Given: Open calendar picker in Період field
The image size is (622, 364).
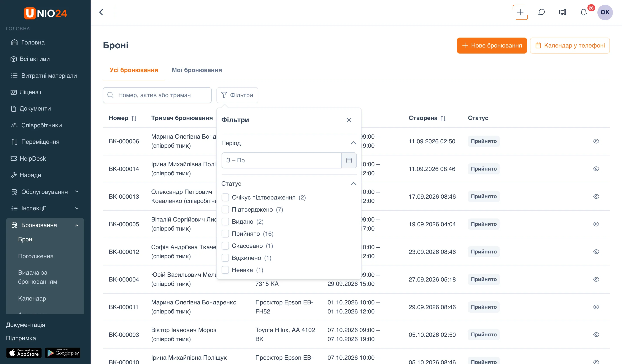Looking at the screenshot, I should point(349,160).
